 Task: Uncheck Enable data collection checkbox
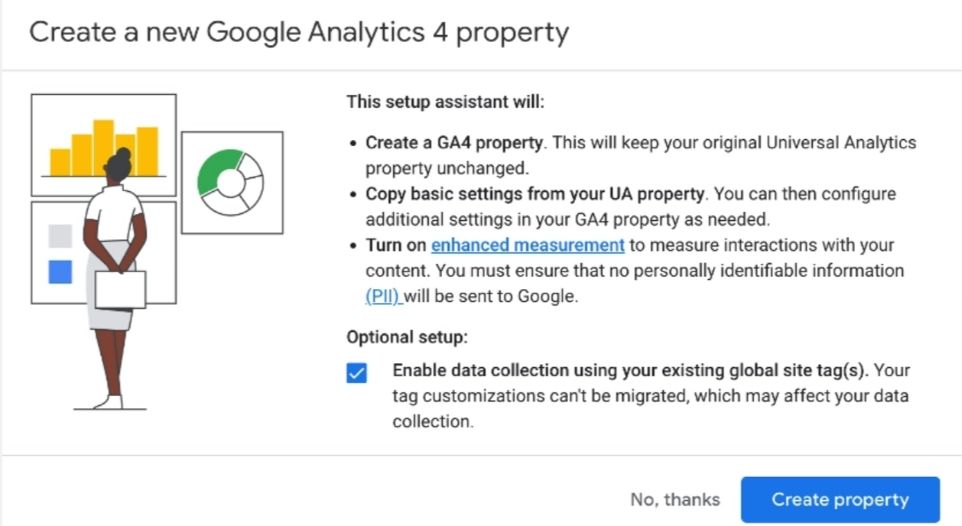point(357,373)
